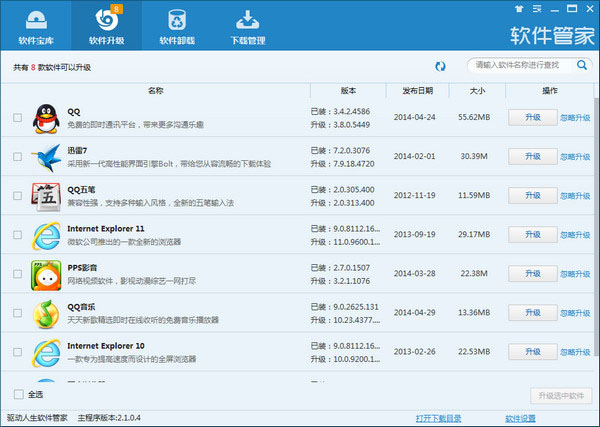
Task: Click the 迅雷7 hummingbird icon
Action: 46,158
